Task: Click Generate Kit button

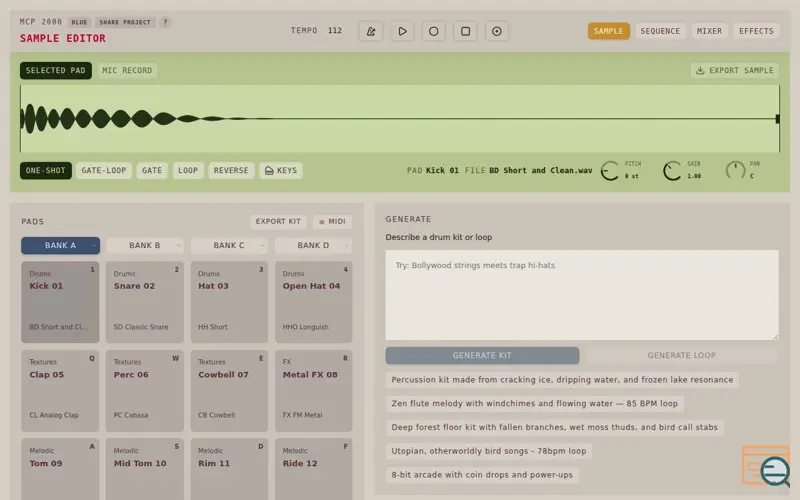Action: coord(482,356)
